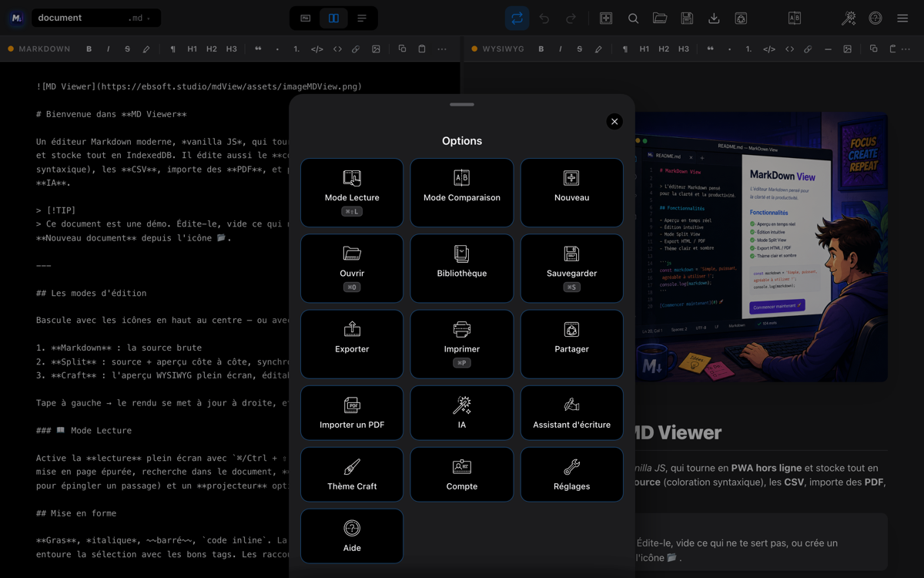Open the hamburger menu in top bar
The image size is (924, 578).
(902, 18)
